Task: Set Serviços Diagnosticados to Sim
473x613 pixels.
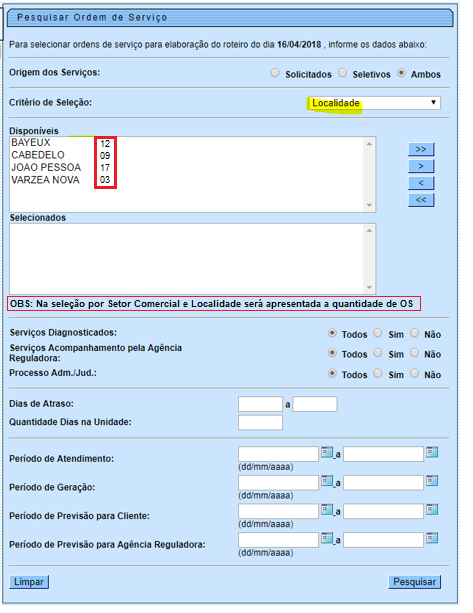Action: [378, 333]
